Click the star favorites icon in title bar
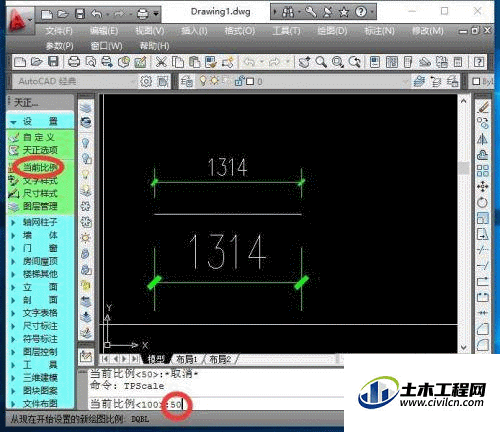The width and height of the screenshot is (500, 432). pyautogui.click(x=344, y=13)
